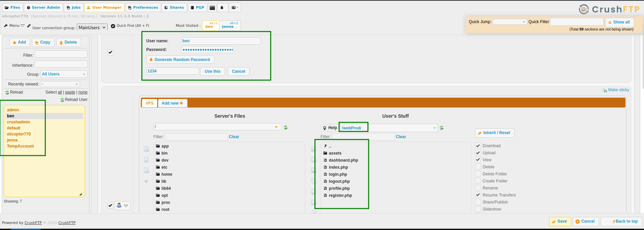
Task: Refresh the Server's Files directory listing
Action: [285, 127]
